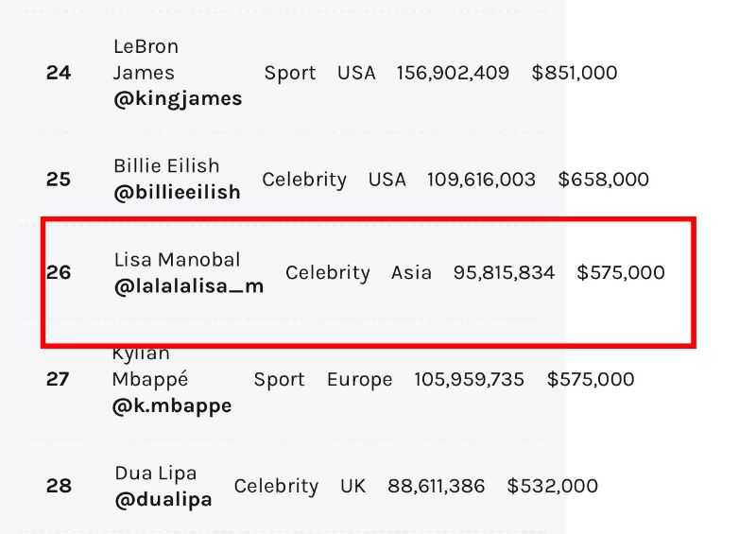Click the $658,000 price value

point(603,180)
